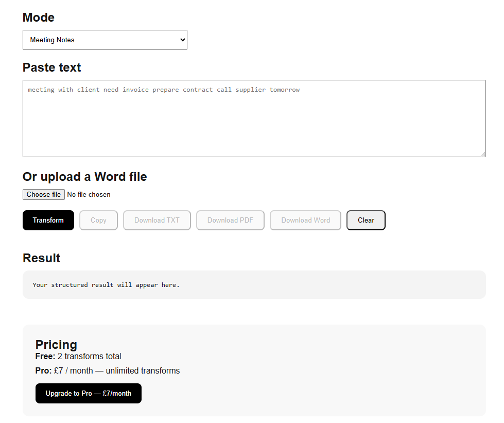Select the pasted meeting notes text
Screen dimensions: 504x423
163,89
